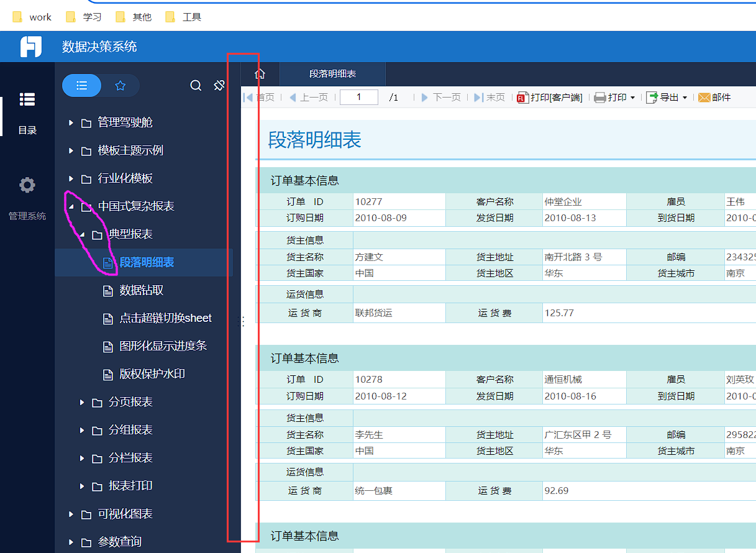Click the FineReport logo
This screenshot has height=553, width=756.
tap(30, 47)
